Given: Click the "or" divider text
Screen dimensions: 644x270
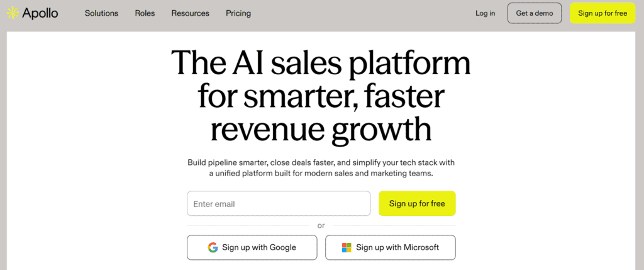Looking at the screenshot, I should pos(321,225).
